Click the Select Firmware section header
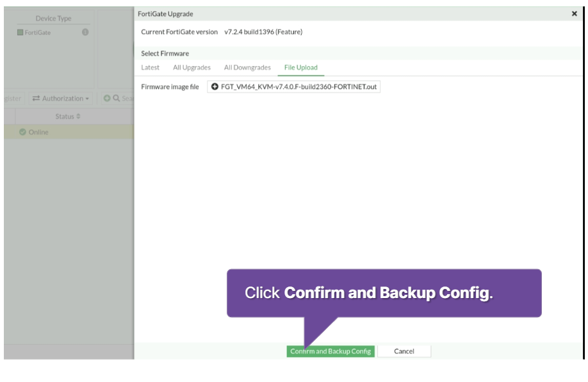Screen dimensions: 588x382 (x=165, y=53)
